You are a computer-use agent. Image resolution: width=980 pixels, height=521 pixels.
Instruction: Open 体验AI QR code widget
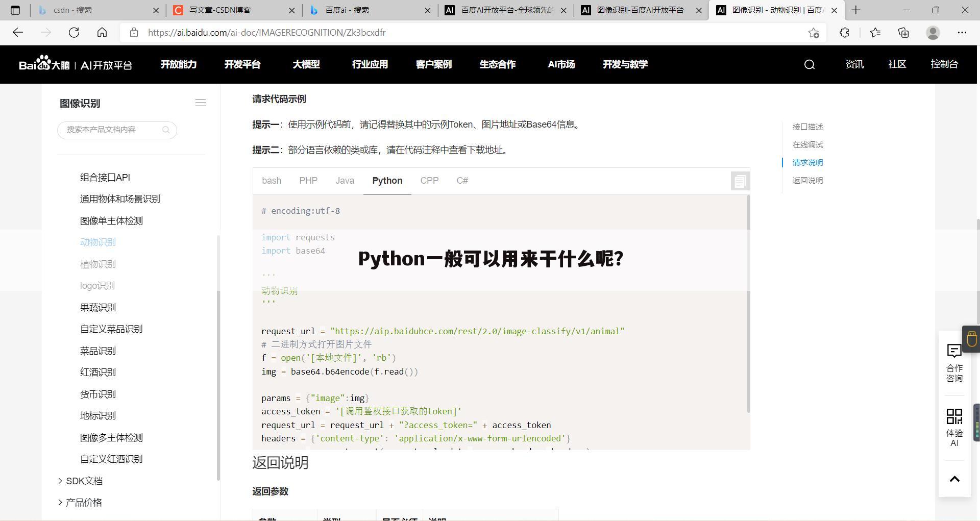pos(954,428)
